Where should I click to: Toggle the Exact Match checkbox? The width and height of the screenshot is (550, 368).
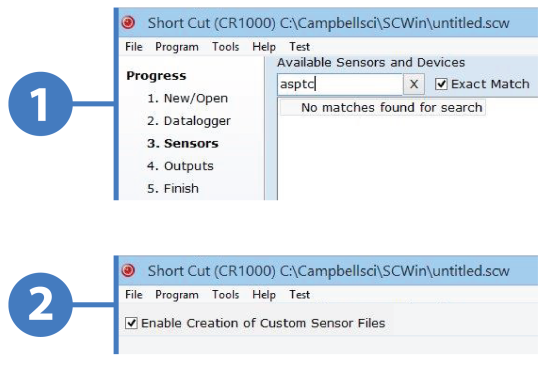[x=441, y=84]
